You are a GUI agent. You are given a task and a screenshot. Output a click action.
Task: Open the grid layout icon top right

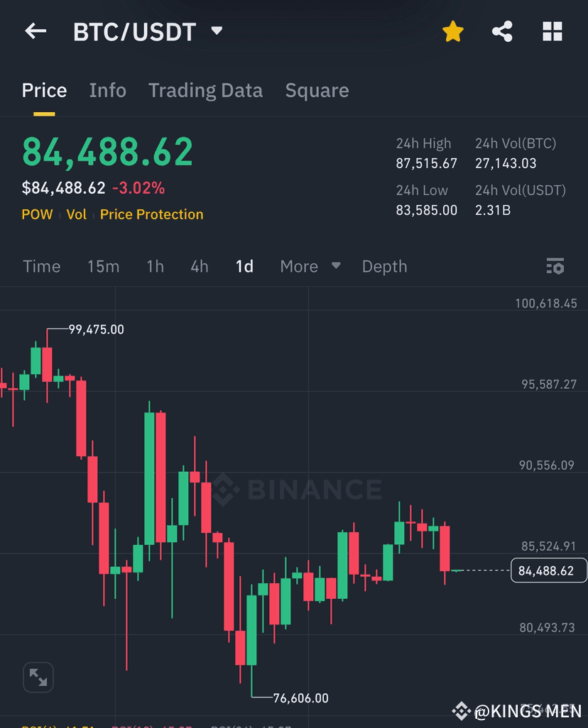click(x=552, y=31)
